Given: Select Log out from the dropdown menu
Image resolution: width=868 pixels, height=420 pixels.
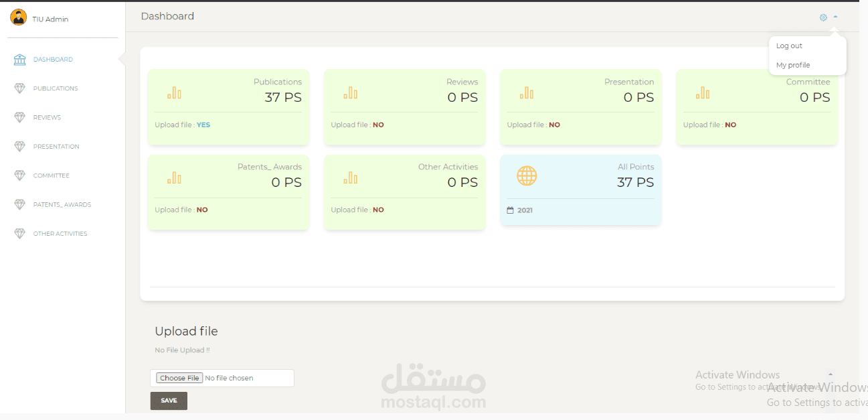Looking at the screenshot, I should (789, 46).
